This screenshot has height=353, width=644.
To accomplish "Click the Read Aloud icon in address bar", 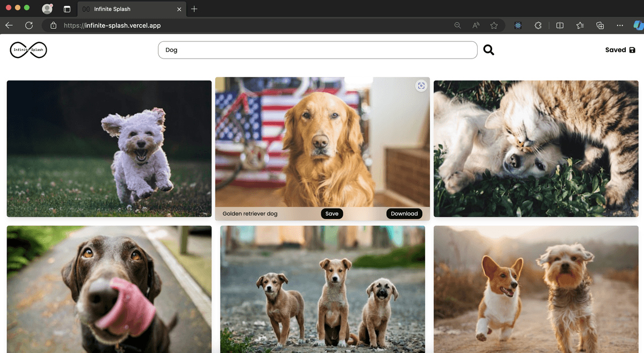I will (x=475, y=25).
